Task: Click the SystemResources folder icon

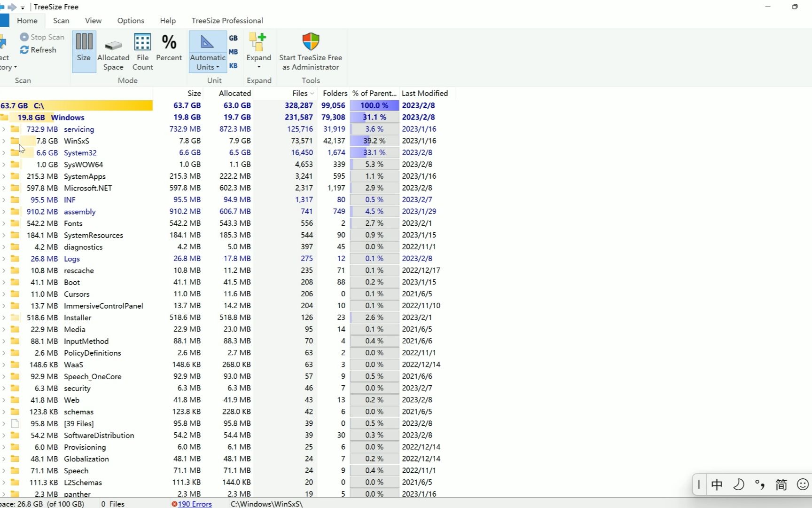Action: [15, 235]
